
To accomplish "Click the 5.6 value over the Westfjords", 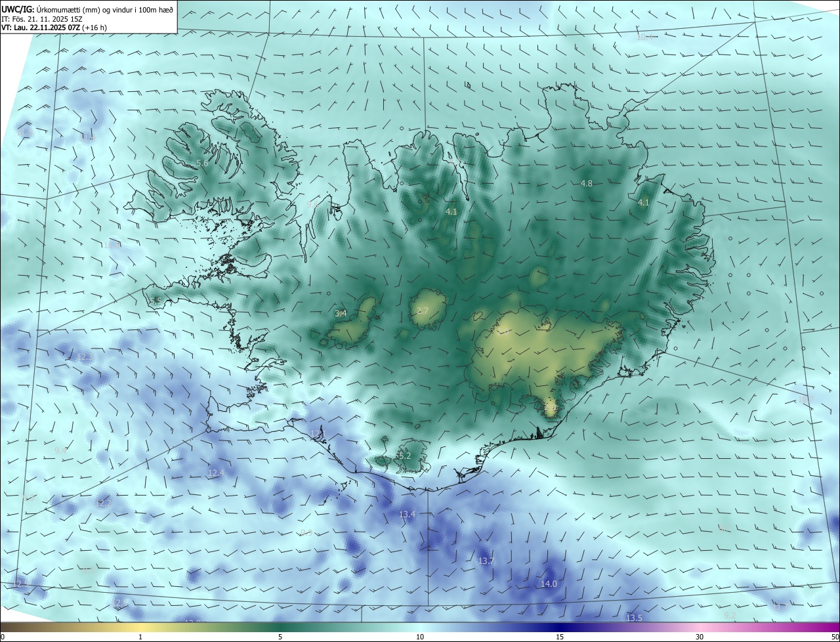I will tap(202, 163).
